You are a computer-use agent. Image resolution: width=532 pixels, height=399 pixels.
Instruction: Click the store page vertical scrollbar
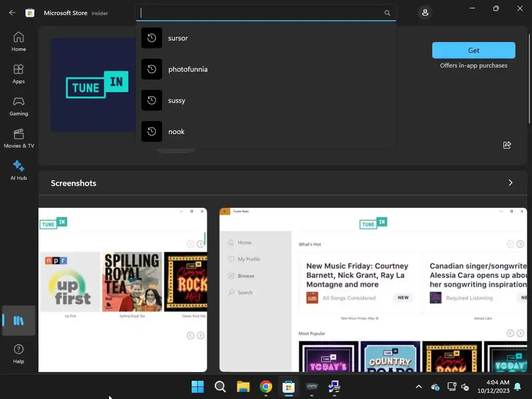pos(529,79)
